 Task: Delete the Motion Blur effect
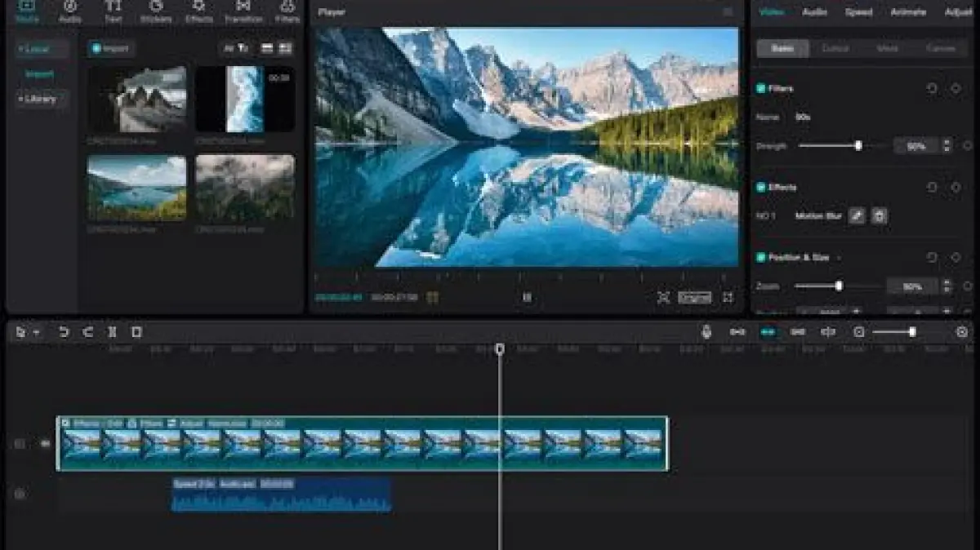pyautogui.click(x=879, y=216)
